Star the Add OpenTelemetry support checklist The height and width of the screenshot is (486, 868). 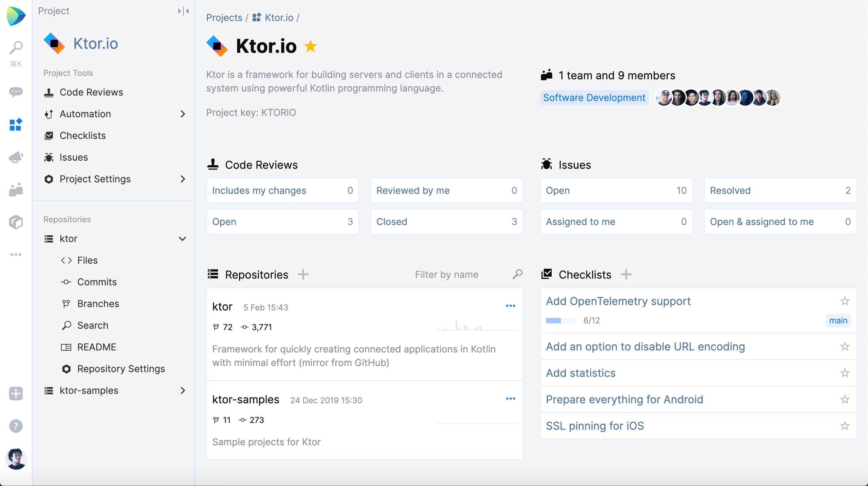pos(845,301)
